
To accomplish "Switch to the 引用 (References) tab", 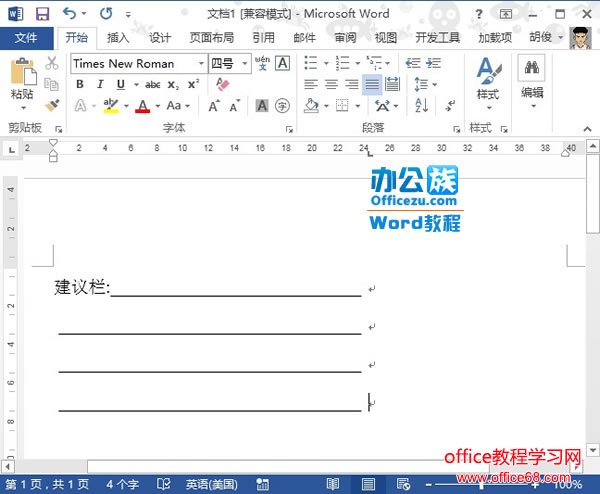I will 263,37.
